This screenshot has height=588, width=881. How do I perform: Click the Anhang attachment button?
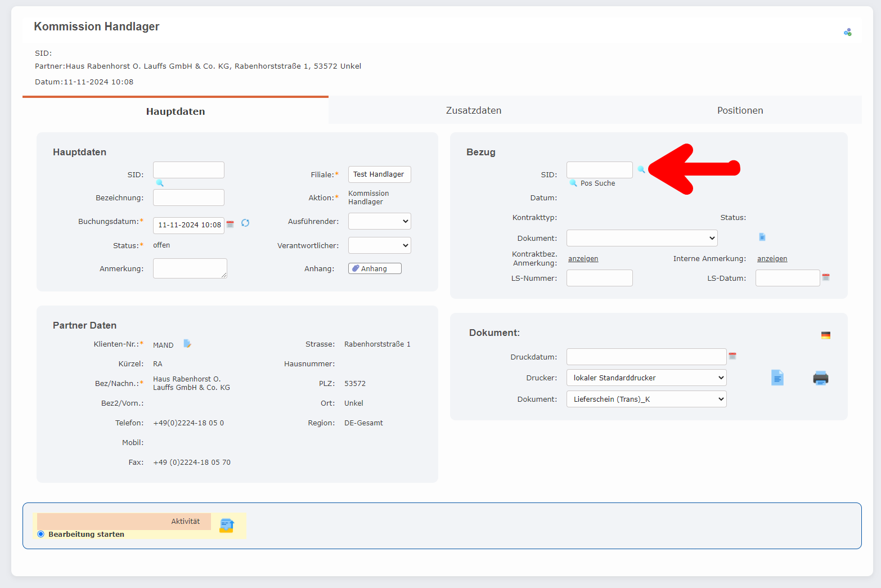[375, 268]
